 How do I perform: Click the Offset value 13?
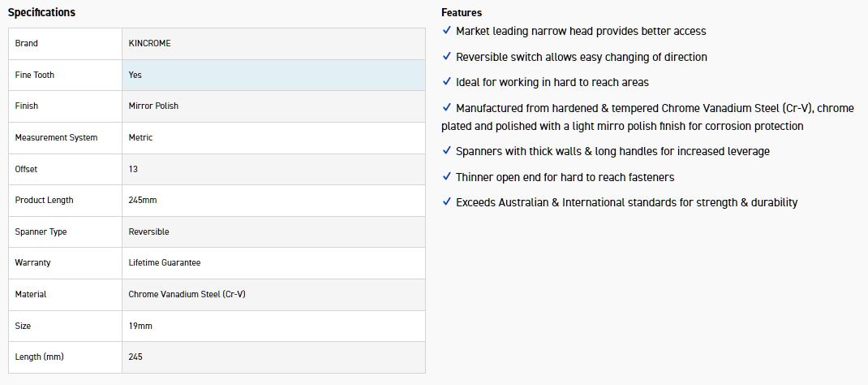coord(133,169)
